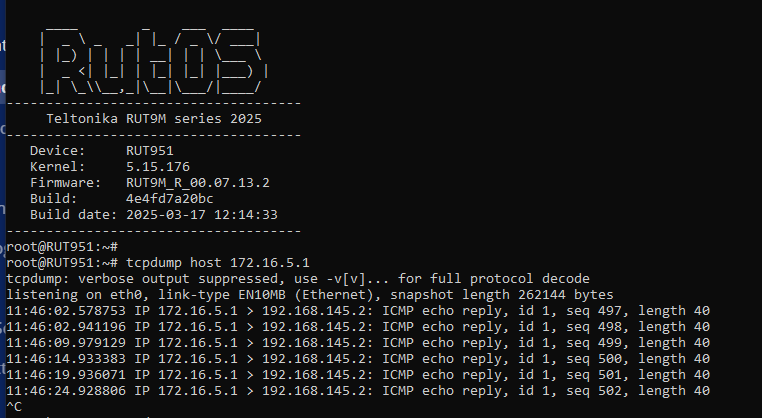The image size is (762, 418).
Task: Select the ICMP reply line with seq 500
Action: (358, 359)
